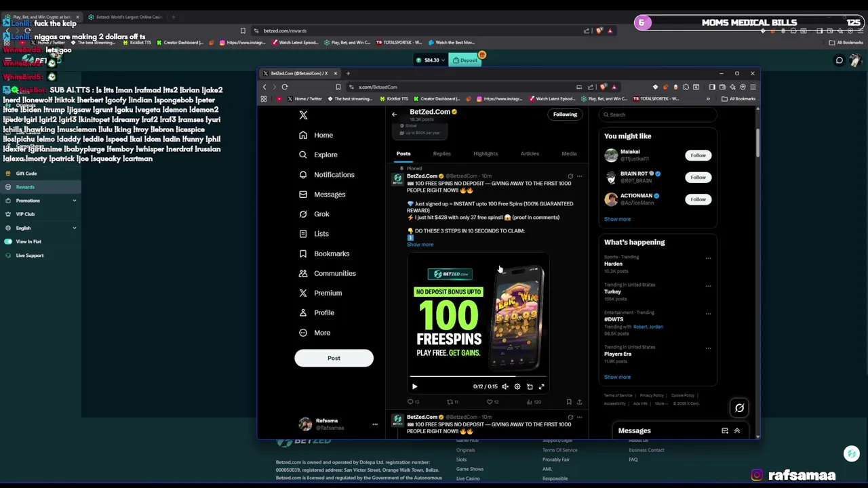This screenshot has height=488, width=868.
Task: Switch to the Posts tab
Action: (x=403, y=154)
